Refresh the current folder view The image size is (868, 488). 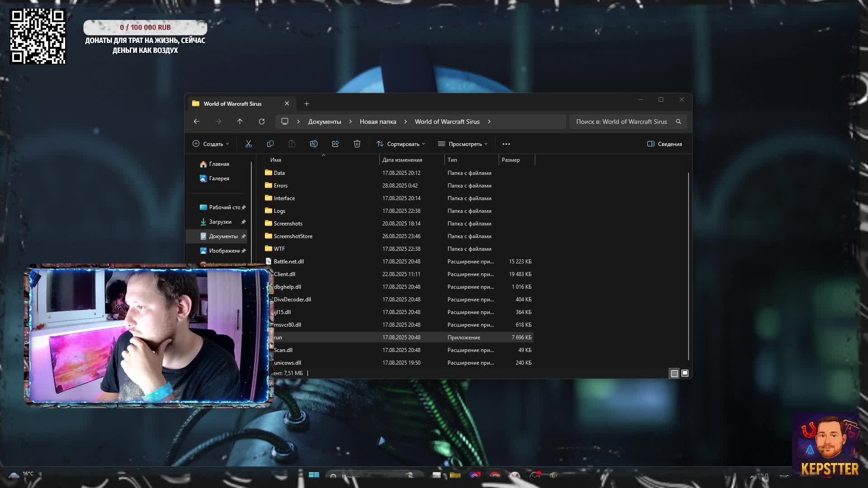(262, 122)
